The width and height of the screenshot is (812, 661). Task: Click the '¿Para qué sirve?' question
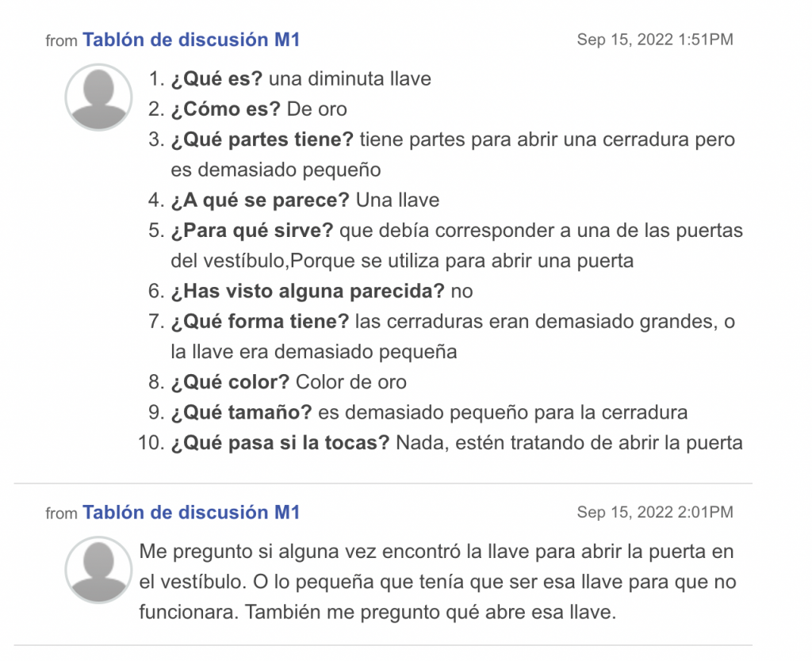[x=252, y=231]
